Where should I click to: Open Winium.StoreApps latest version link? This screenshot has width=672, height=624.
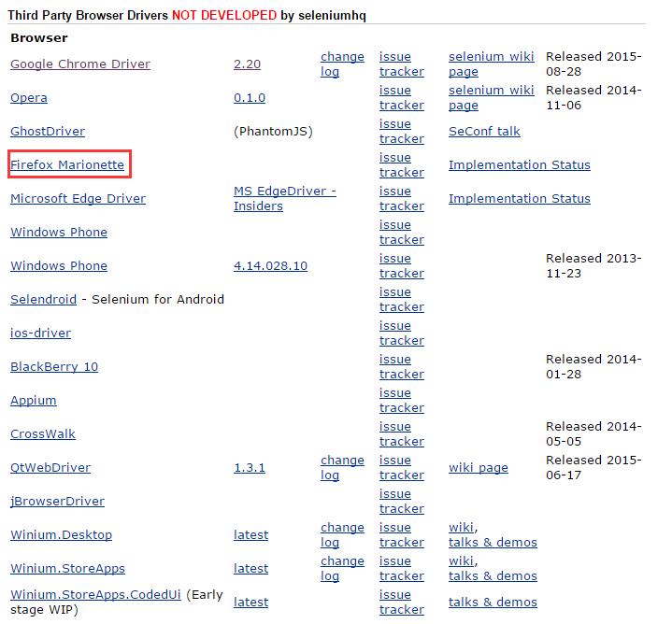[250, 568]
